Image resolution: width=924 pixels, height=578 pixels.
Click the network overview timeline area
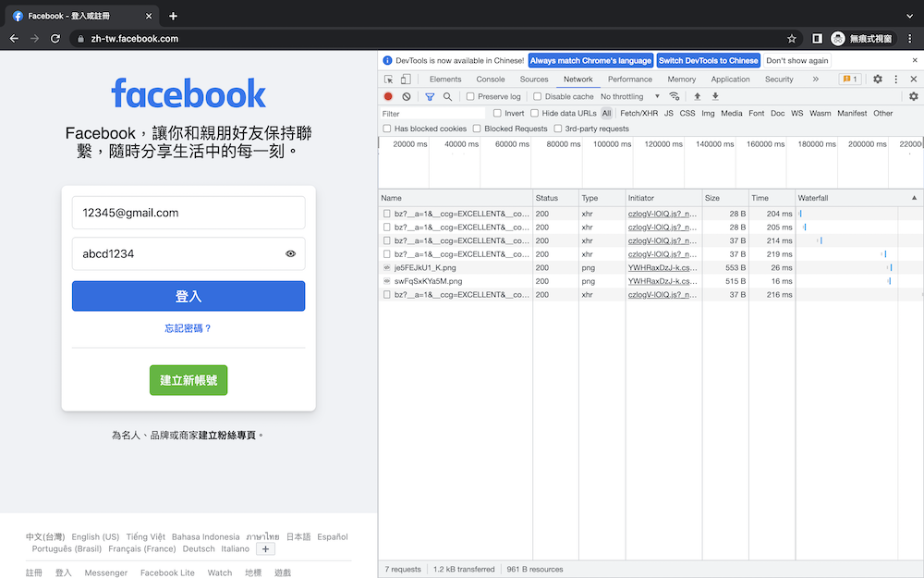[x=650, y=163]
